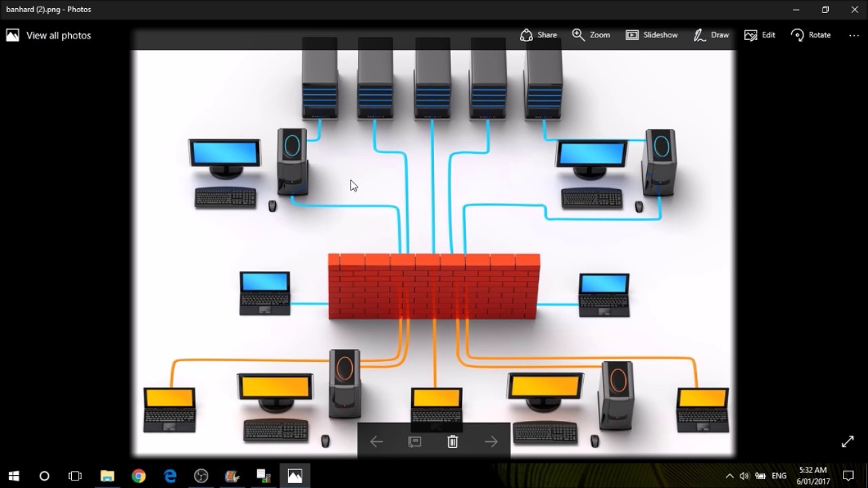Click the middle icon left of trash

point(414,442)
